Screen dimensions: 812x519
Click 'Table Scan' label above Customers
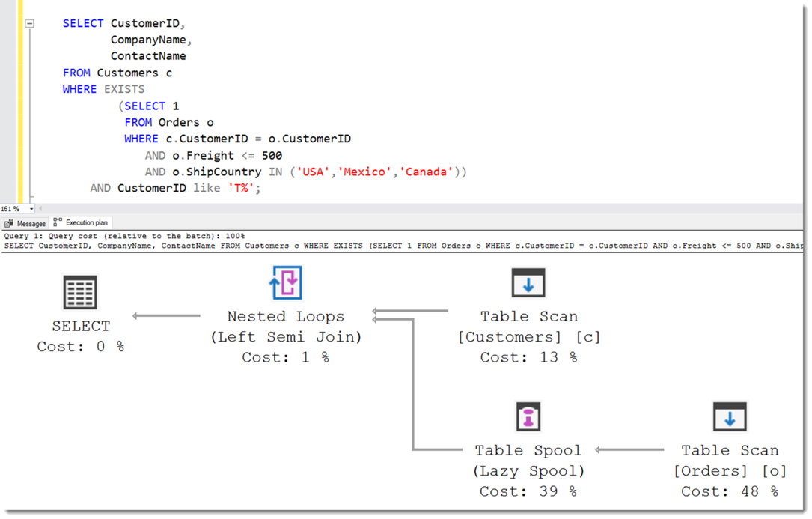point(528,316)
